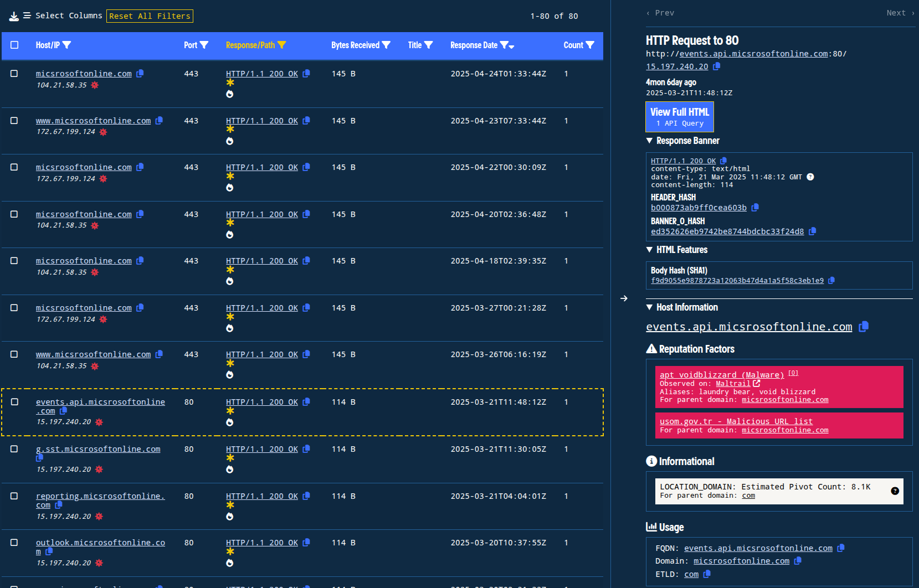Open help icon beside banner date
The width and height of the screenshot is (919, 588).
coord(810,177)
